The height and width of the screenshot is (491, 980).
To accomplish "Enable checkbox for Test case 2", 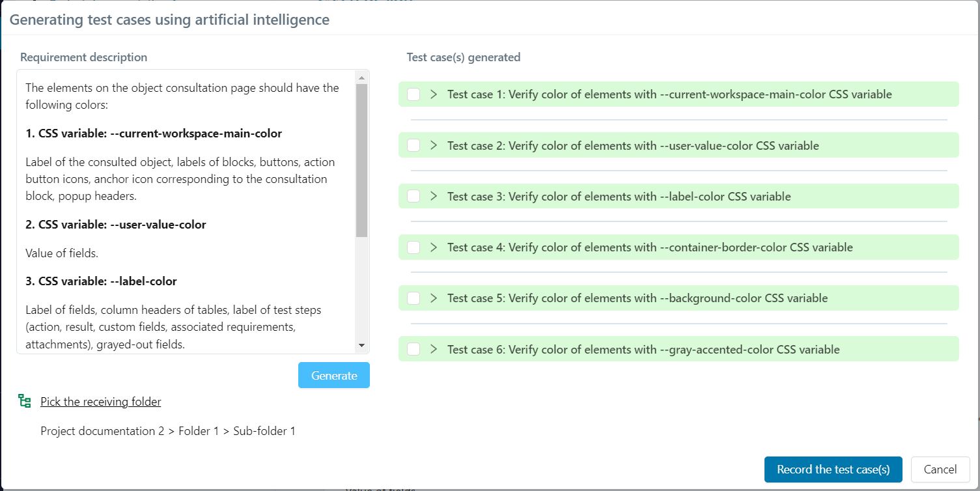I will (413, 145).
